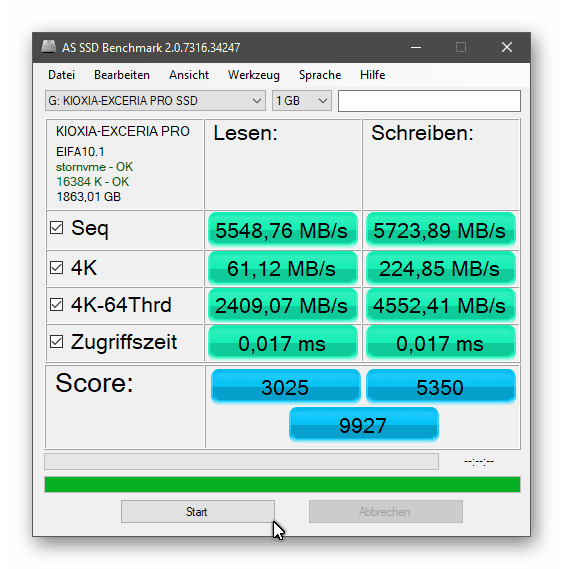563x569 pixels.
Task: Click the capacity text 1863,01 GB
Action: click(89, 197)
